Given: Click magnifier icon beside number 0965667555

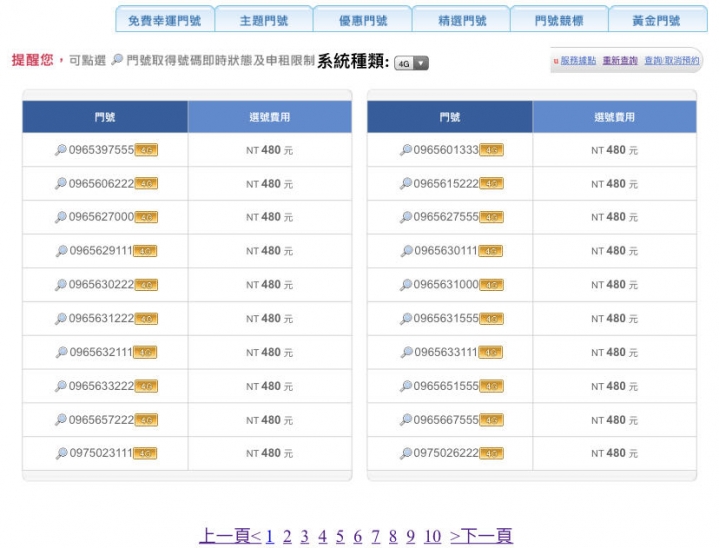Looking at the screenshot, I should (406, 419).
